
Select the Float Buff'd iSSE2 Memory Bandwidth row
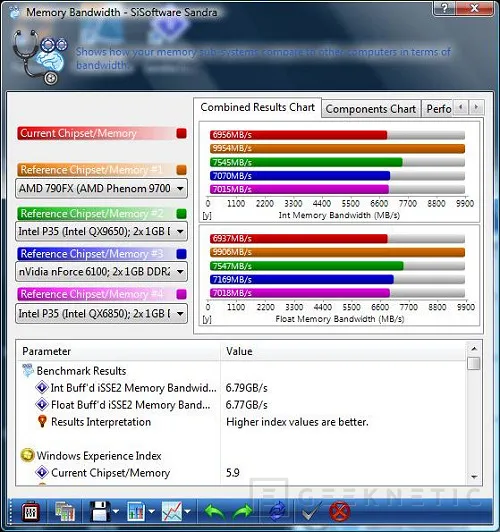[x=242, y=404]
